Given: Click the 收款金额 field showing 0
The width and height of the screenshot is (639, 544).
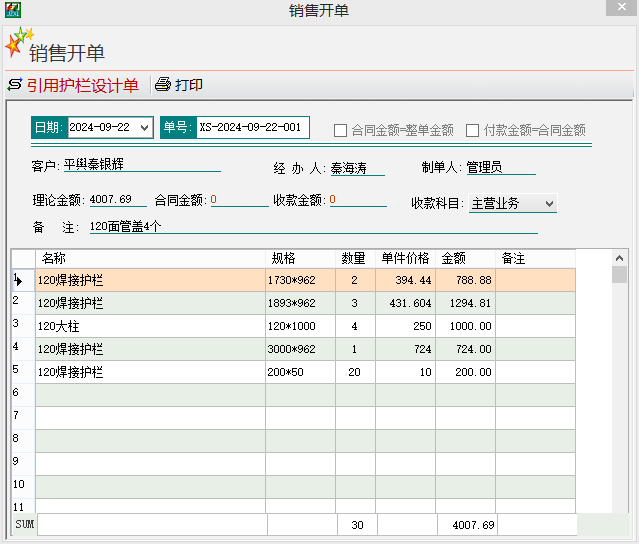Looking at the screenshot, I should 358,199.
